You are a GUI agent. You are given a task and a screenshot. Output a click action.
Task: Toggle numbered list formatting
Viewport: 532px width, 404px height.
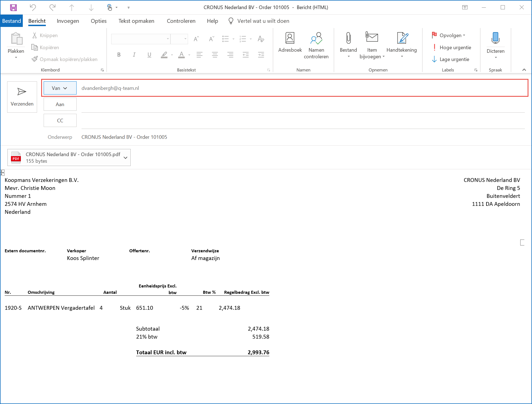click(243, 39)
